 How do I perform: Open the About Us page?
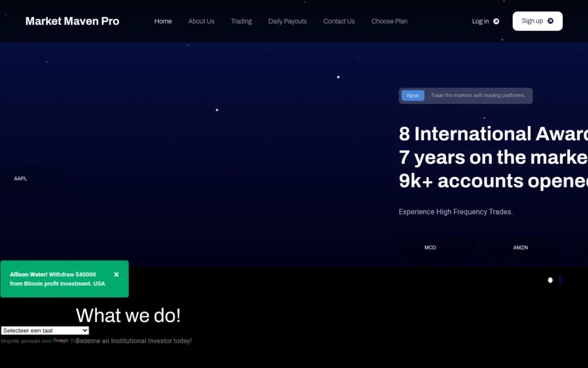201,21
